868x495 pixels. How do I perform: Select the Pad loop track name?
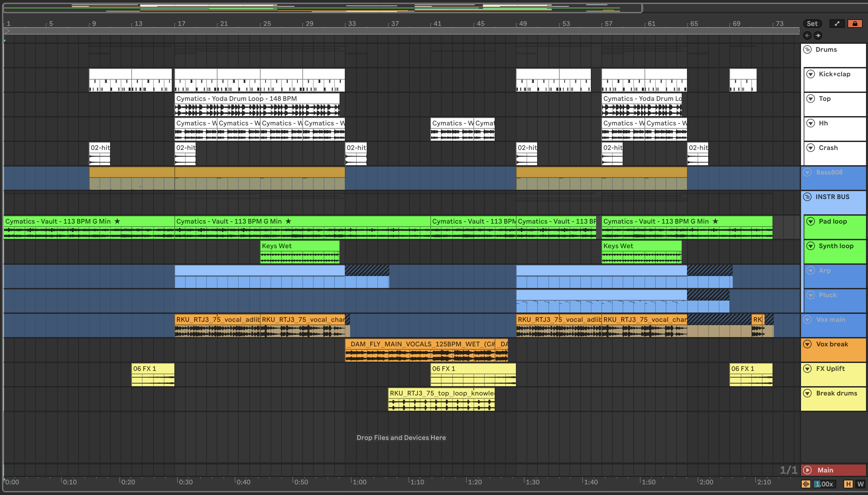tap(833, 221)
